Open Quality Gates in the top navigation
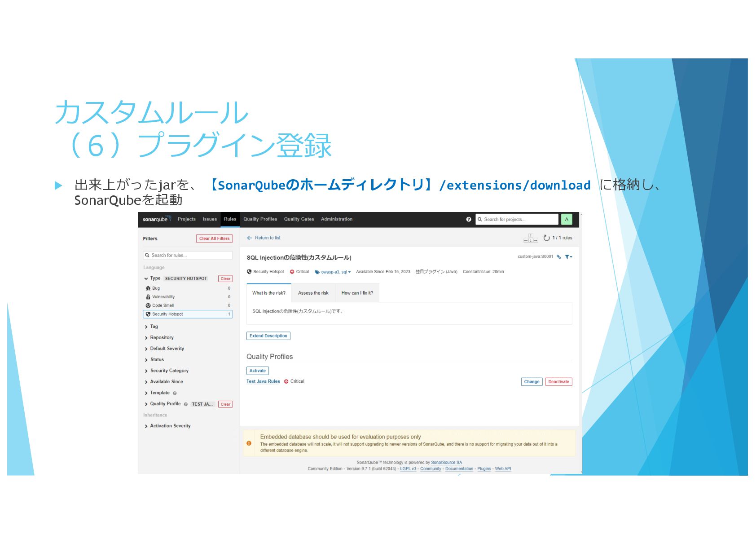The height and width of the screenshot is (535, 756). (299, 219)
